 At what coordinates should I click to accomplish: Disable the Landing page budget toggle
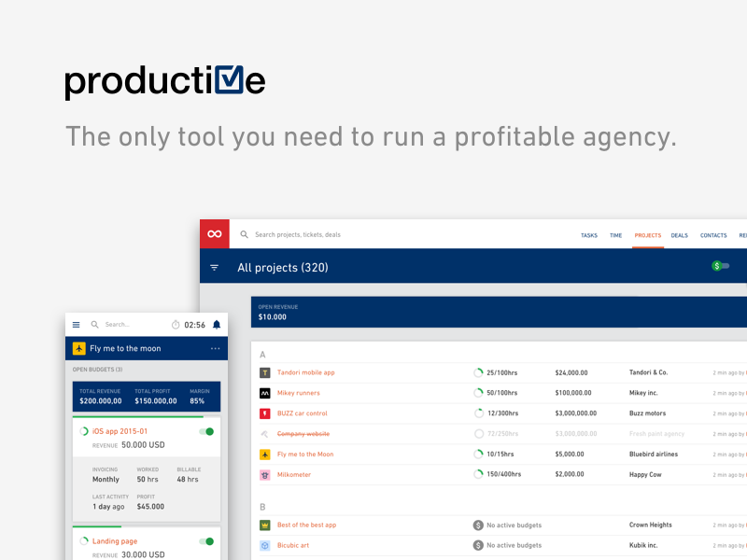click(207, 540)
